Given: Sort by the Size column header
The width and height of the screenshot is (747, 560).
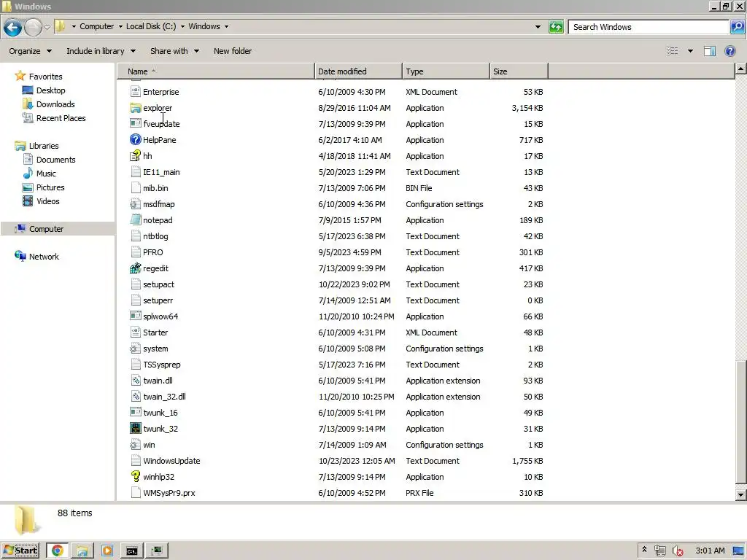Looking at the screenshot, I should [519, 71].
